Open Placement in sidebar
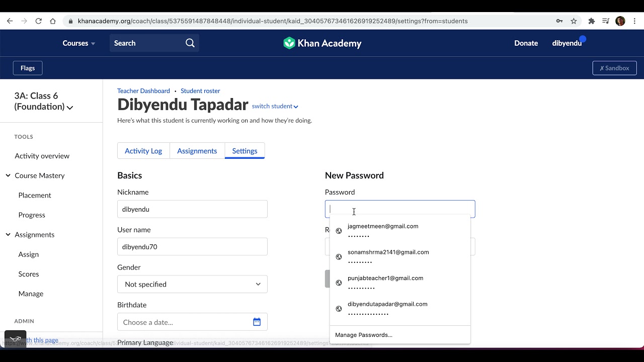The height and width of the screenshot is (362, 644). click(x=35, y=195)
